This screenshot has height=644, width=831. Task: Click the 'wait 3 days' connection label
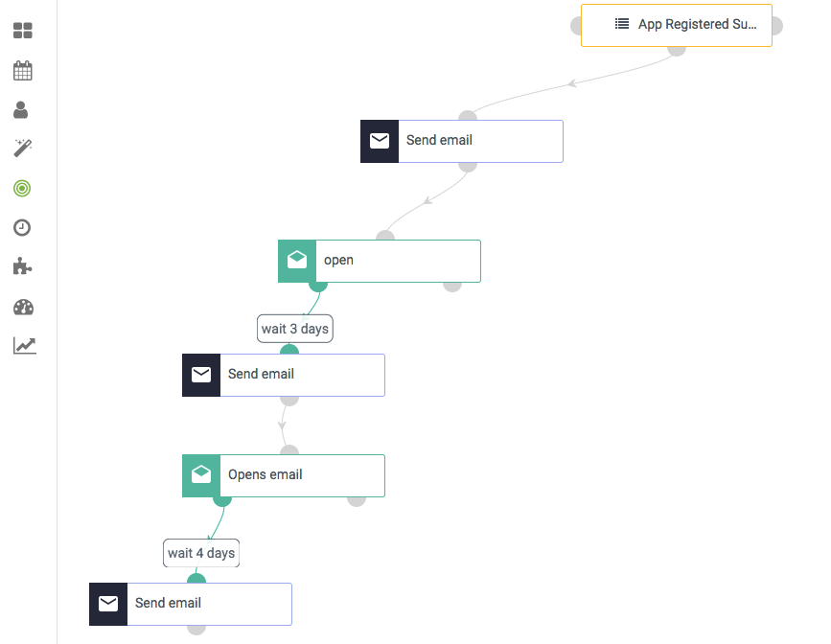295,329
